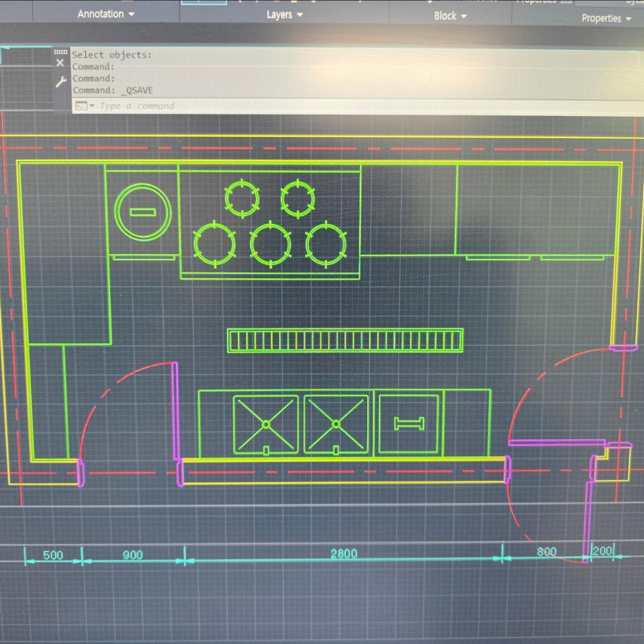Select the round sink with rectangular drain
Screen dimensions: 644x644
click(143, 212)
